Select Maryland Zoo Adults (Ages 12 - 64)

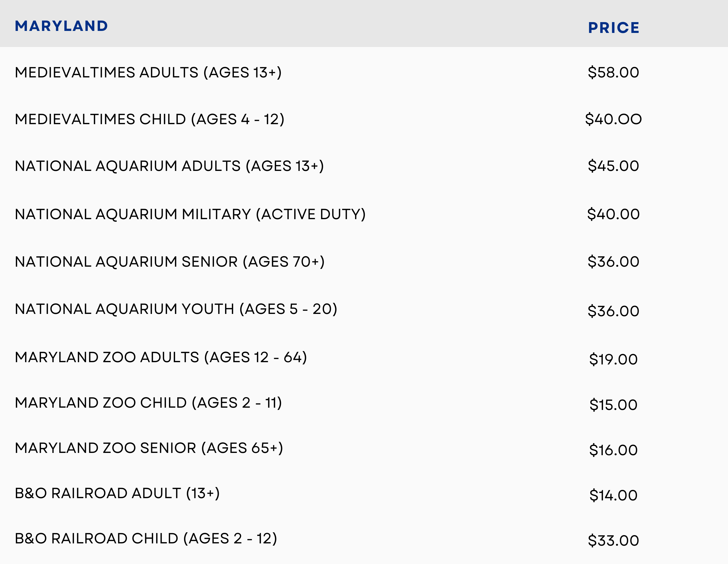pos(161,357)
